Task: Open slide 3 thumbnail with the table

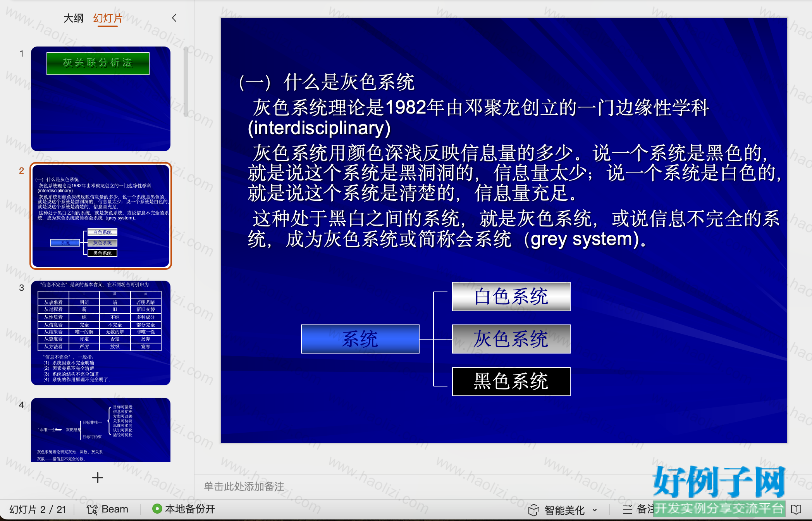Action: pyautogui.click(x=101, y=333)
